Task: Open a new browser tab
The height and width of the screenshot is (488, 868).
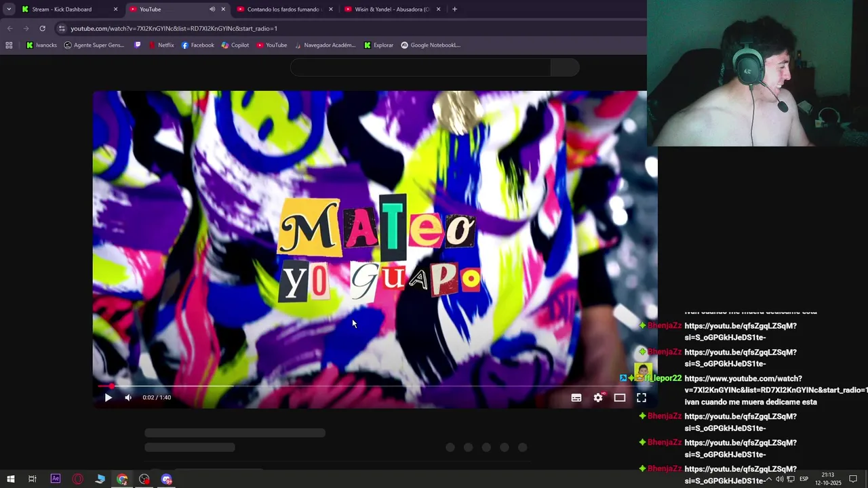Action: 454,9
